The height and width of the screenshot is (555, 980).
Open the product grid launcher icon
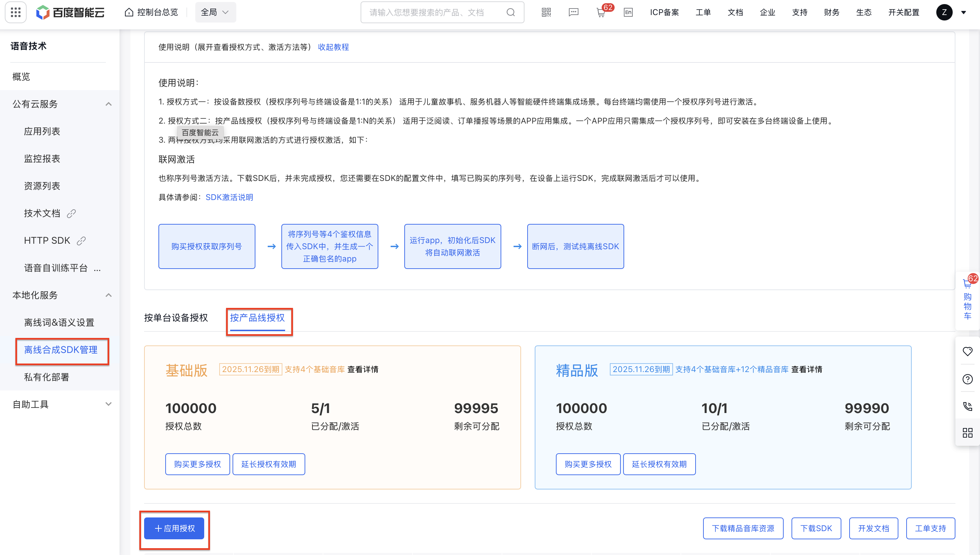pyautogui.click(x=16, y=12)
